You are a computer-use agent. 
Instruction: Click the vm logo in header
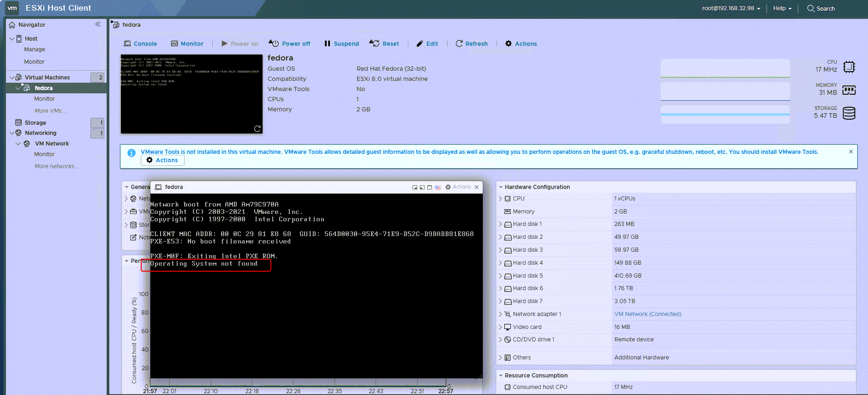(12, 8)
